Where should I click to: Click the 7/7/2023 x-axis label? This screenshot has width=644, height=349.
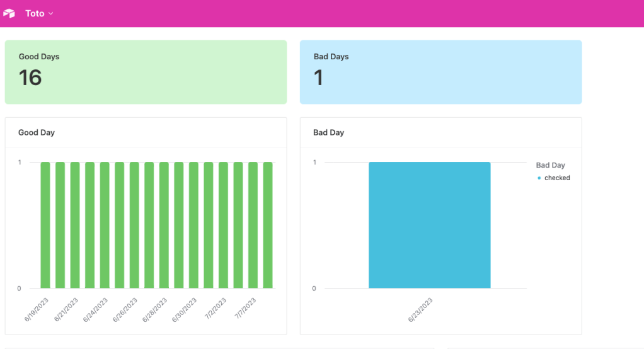pos(244,310)
